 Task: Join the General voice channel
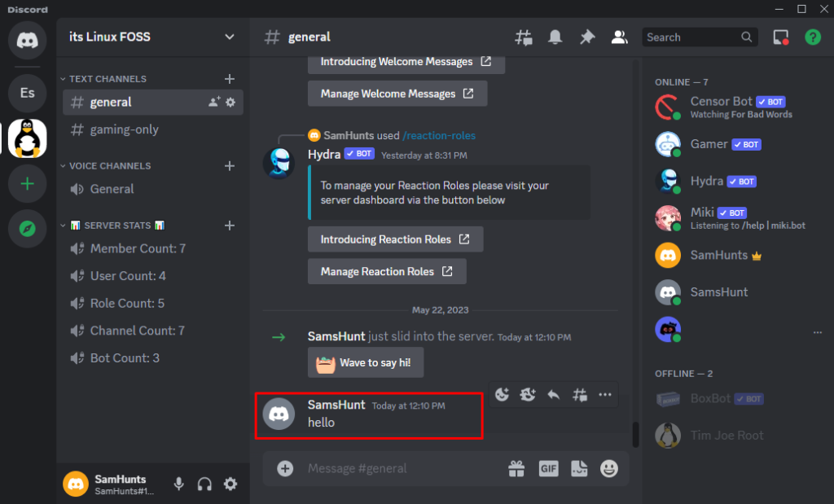tap(112, 189)
